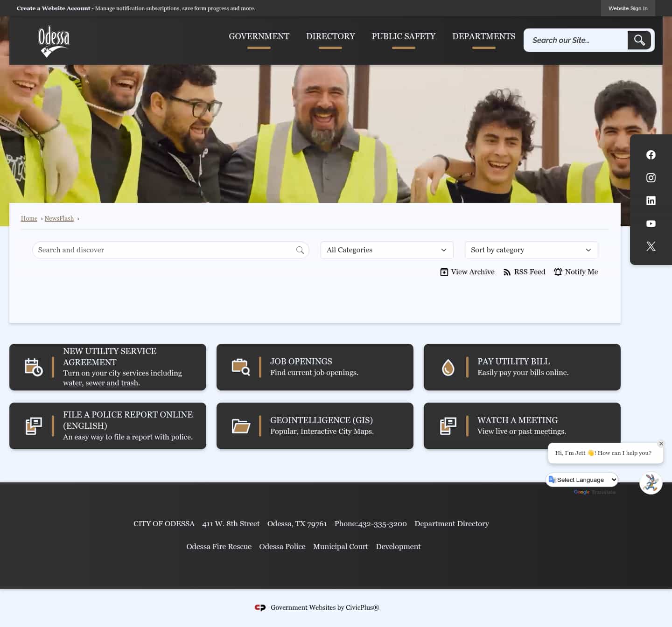Open the All Categories dropdown
This screenshot has height=627, width=672.
click(x=386, y=250)
